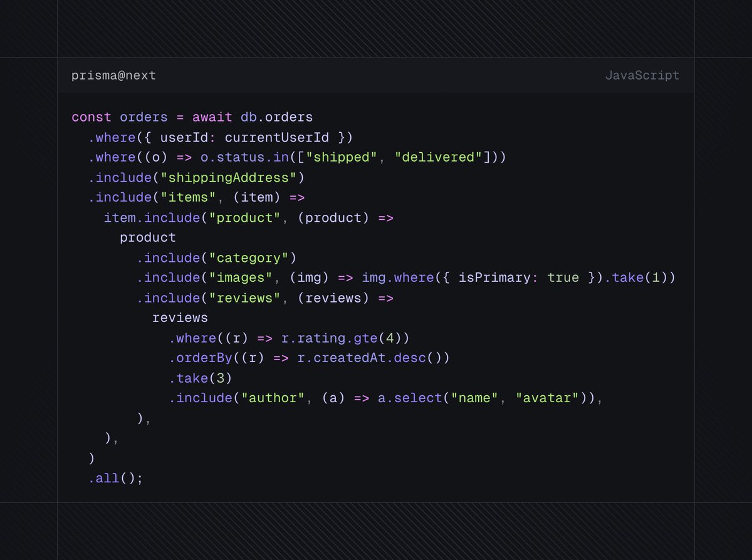This screenshot has height=560, width=752.
Task: Click the prisma@next title label
Action: (113, 75)
